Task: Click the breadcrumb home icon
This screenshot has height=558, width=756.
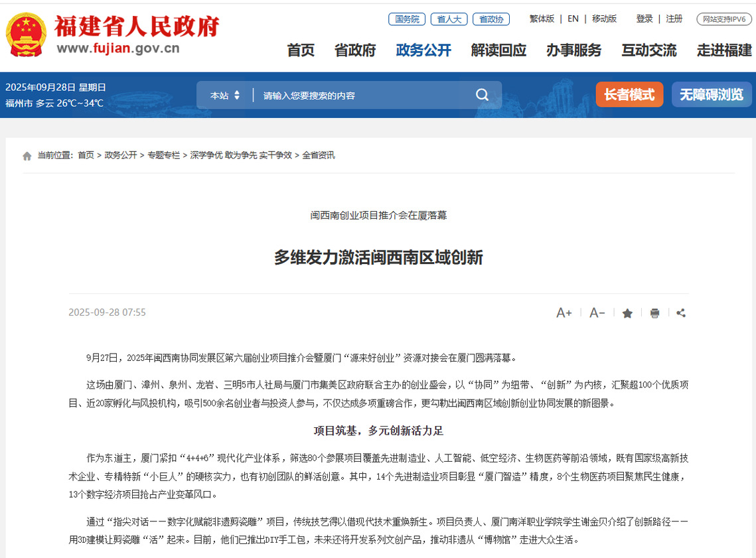Action: pos(27,156)
